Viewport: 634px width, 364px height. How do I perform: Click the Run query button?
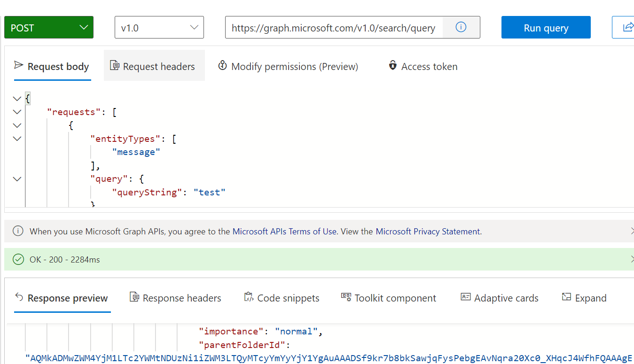pyautogui.click(x=546, y=27)
